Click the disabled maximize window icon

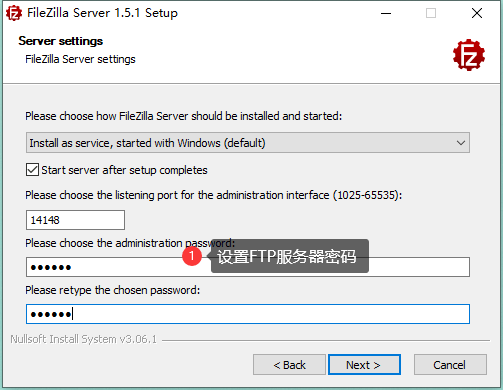[x=431, y=13]
